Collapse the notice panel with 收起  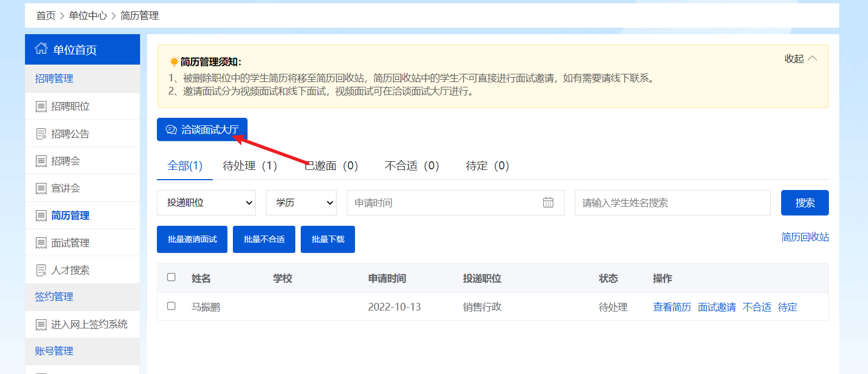[x=800, y=59]
